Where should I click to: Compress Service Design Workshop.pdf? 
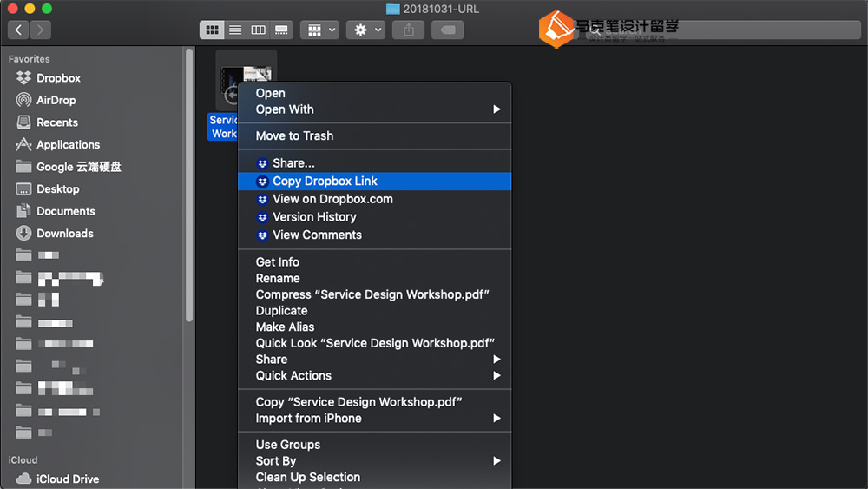(x=374, y=294)
